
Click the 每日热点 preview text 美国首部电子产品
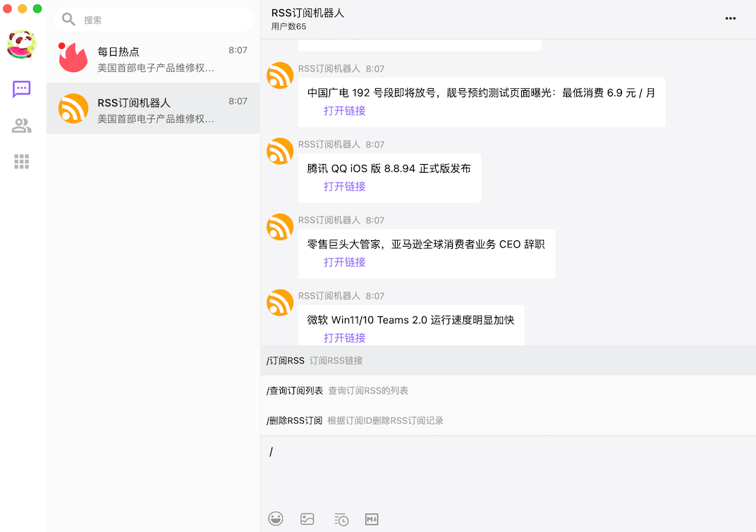(156, 68)
